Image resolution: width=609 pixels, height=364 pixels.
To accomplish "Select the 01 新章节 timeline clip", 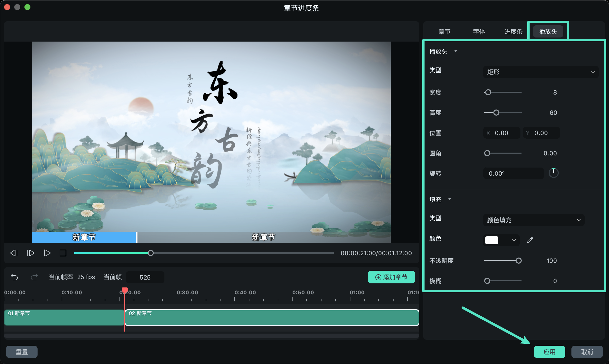I will [x=64, y=317].
